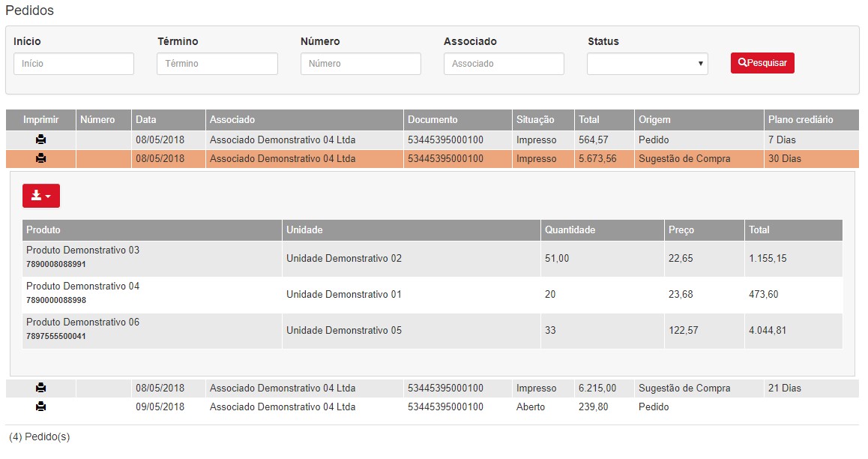Print the 6.215,00 order using printer icon
The width and height of the screenshot is (868, 459).
pyautogui.click(x=40, y=388)
